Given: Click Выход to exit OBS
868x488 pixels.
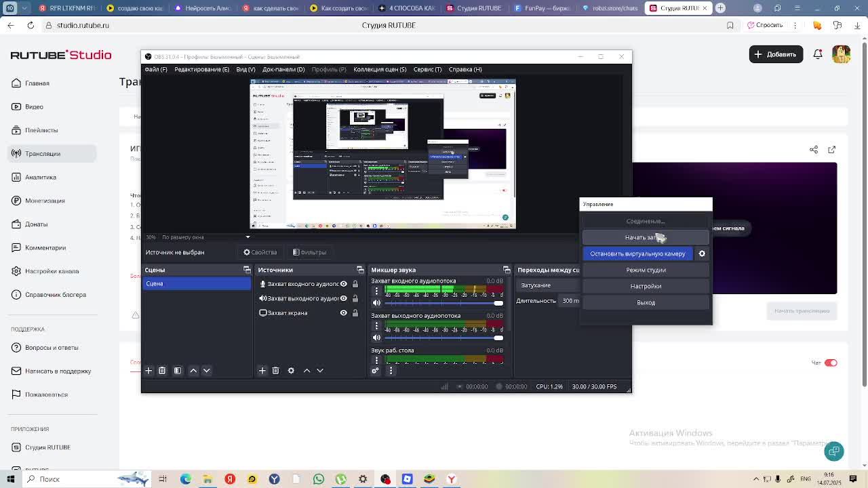Looking at the screenshot, I should 646,302.
